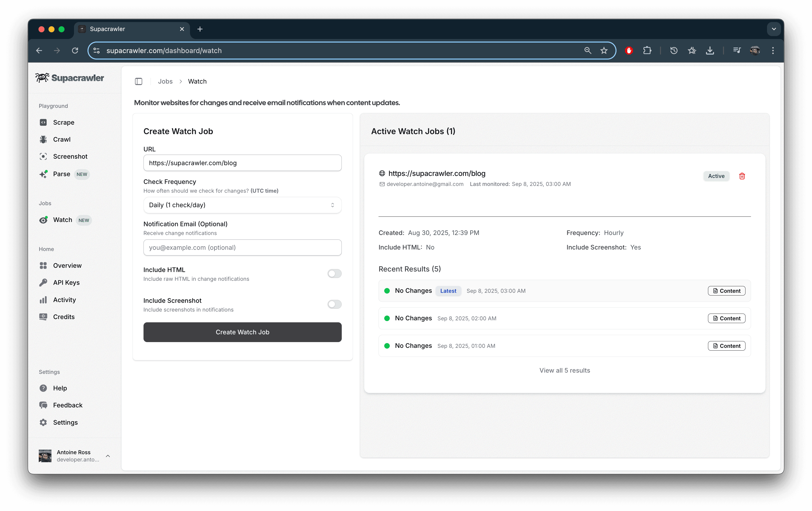
Task: Click the notification email input field
Action: click(242, 247)
